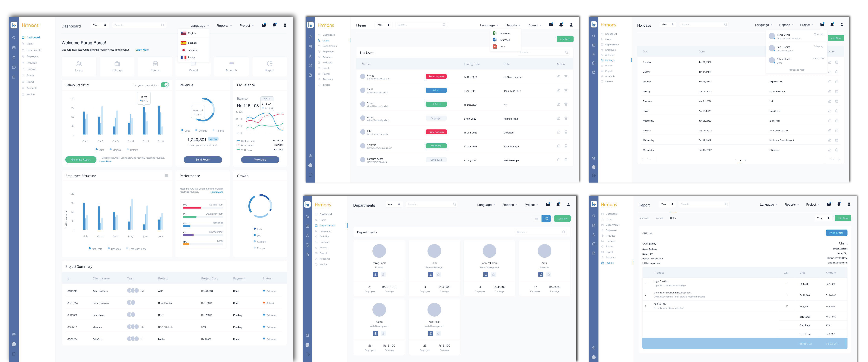Click Super Admin badge on Jatin row
868x362 pixels.
[x=436, y=132]
